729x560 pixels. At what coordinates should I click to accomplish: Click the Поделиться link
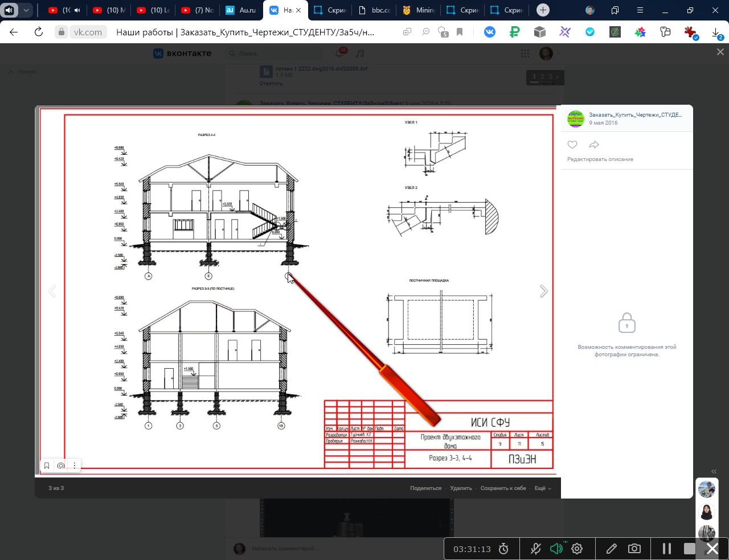pos(425,488)
